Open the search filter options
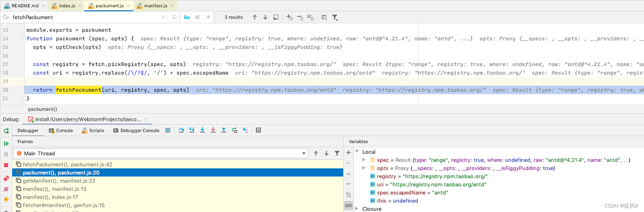The height and width of the screenshot is (212, 644). point(335,17)
